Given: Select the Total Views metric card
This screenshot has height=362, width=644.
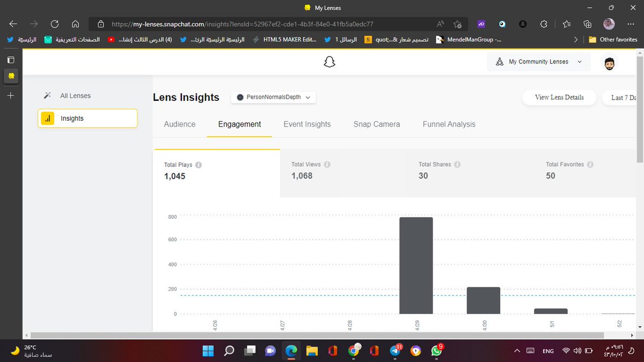Looking at the screenshot, I should click(x=343, y=173).
